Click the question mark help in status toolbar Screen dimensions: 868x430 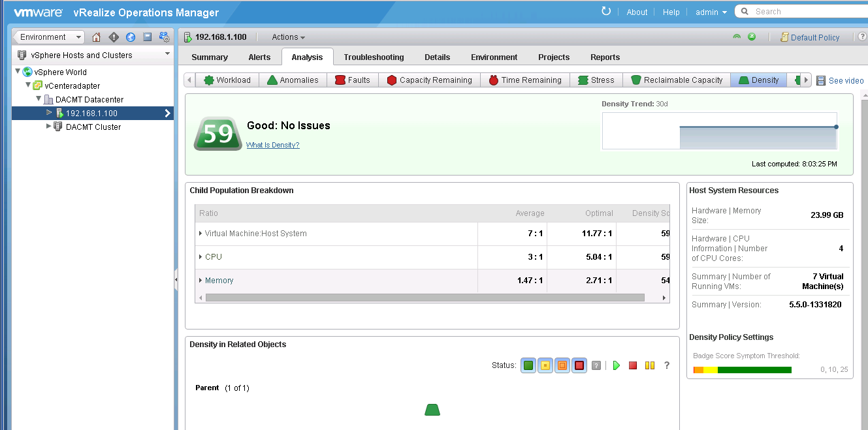tap(667, 365)
